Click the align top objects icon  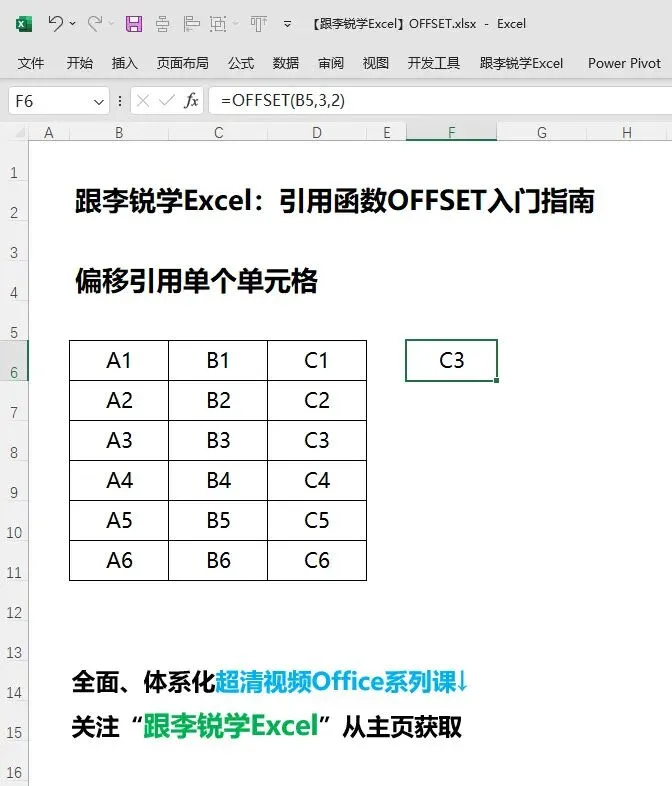click(x=259, y=24)
